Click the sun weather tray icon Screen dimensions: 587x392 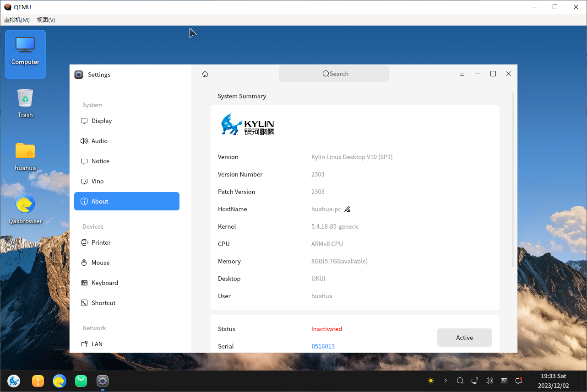431,381
